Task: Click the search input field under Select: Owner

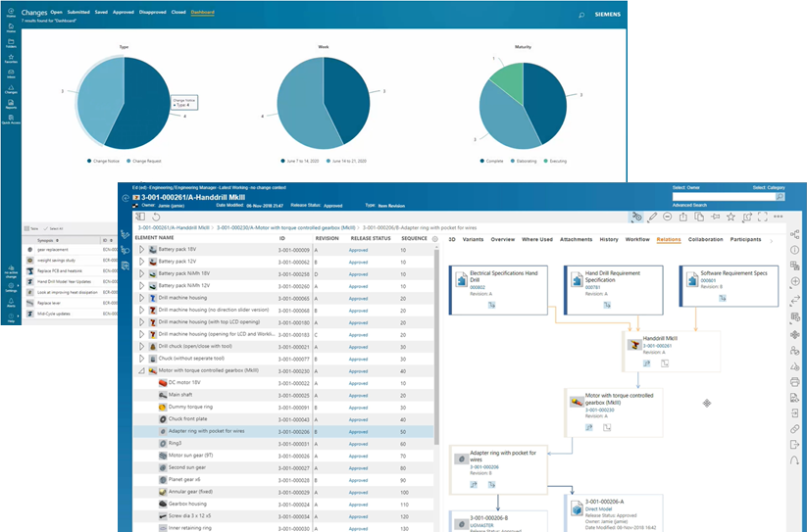Action: click(x=724, y=197)
